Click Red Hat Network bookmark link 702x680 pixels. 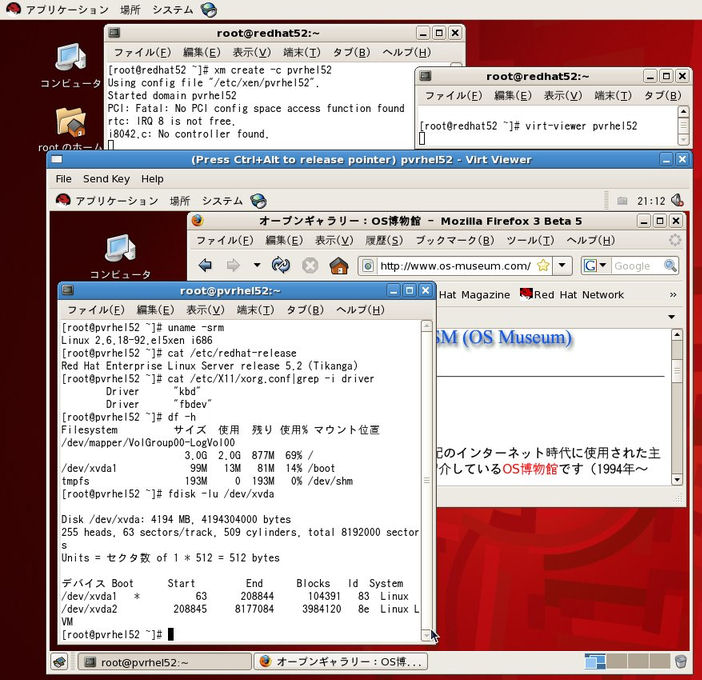(x=572, y=295)
